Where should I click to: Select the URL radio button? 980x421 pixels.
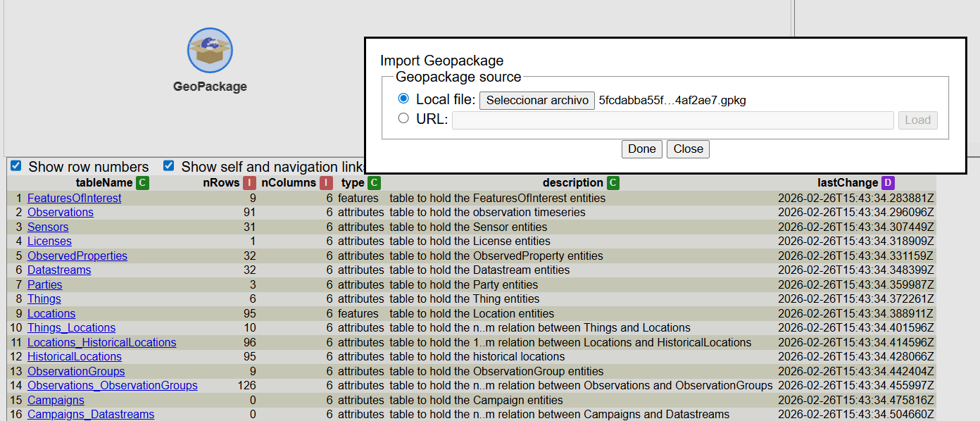403,118
